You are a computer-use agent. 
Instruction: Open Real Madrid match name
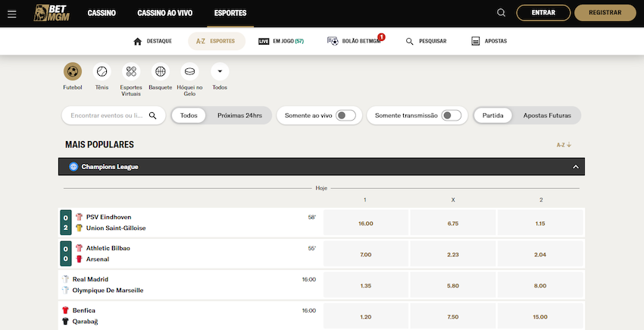[x=90, y=279]
